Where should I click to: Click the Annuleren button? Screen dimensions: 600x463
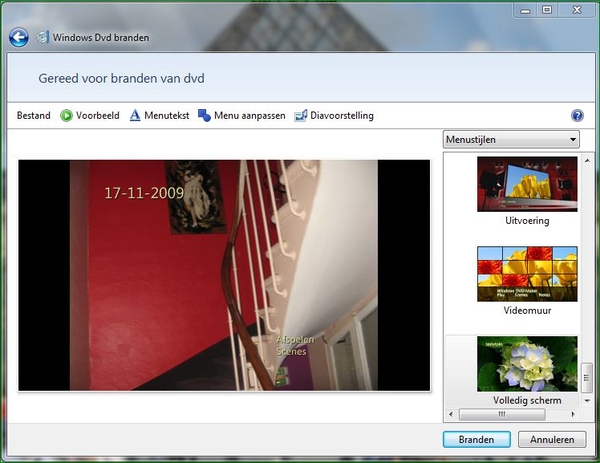click(552, 439)
